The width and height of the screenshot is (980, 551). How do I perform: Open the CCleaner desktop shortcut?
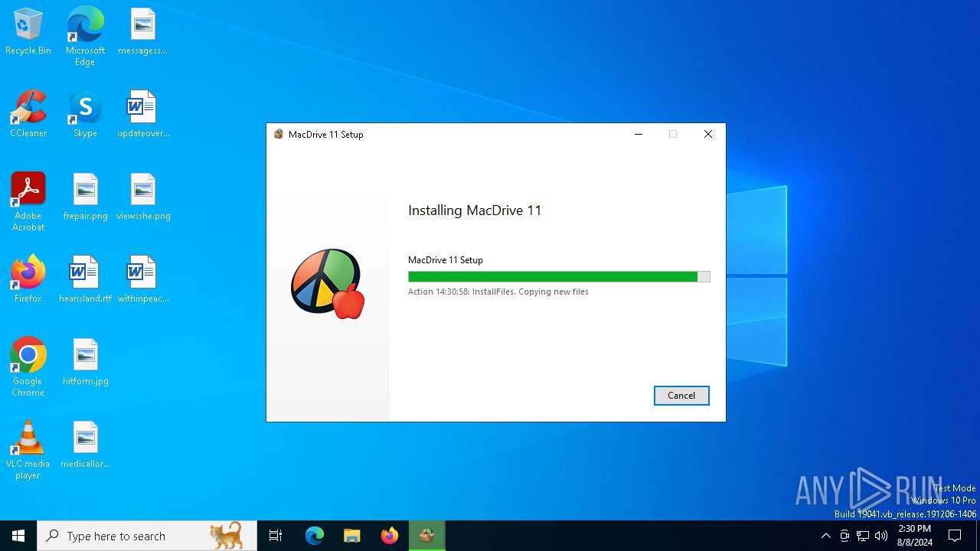pos(28,115)
